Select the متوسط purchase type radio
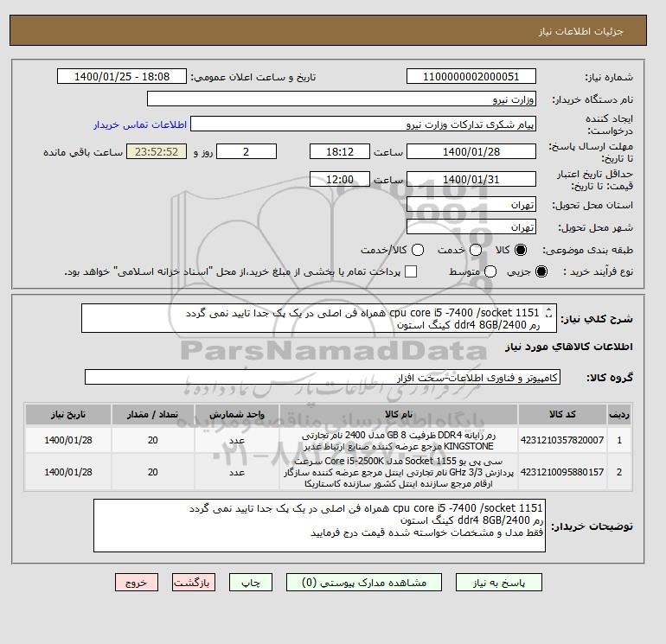Screen dimensions: 666x644 click(x=490, y=271)
